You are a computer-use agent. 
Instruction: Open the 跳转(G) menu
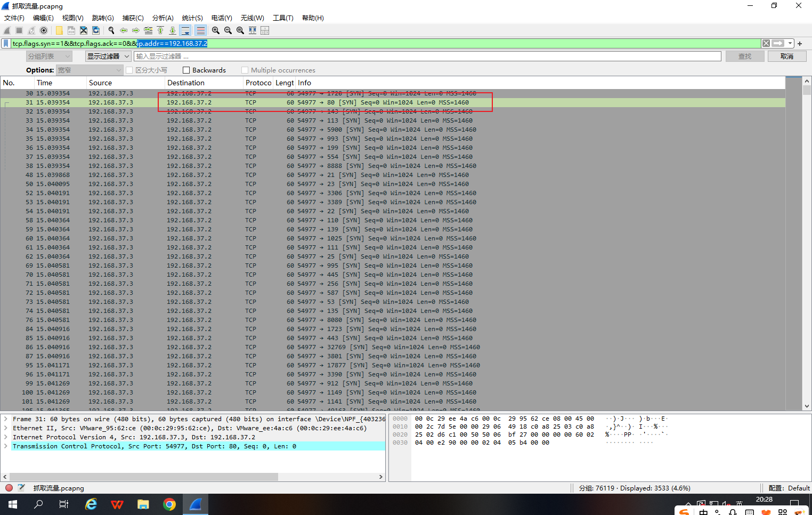(x=103, y=18)
